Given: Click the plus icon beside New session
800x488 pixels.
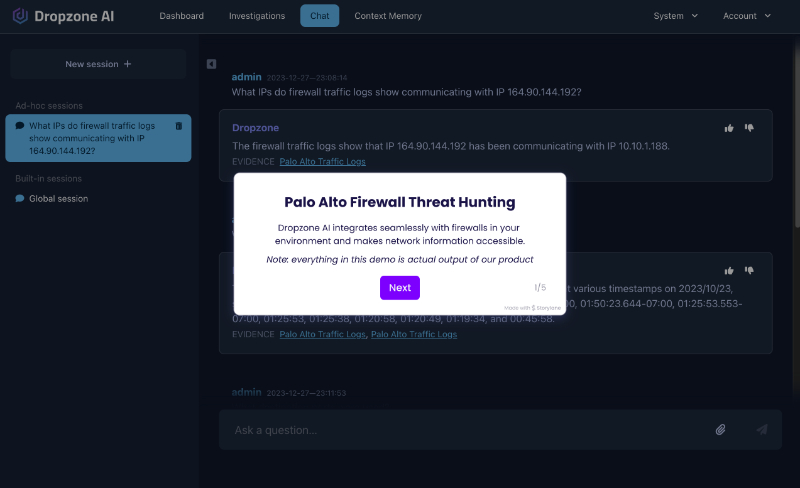Looking at the screenshot, I should tap(128, 64).
